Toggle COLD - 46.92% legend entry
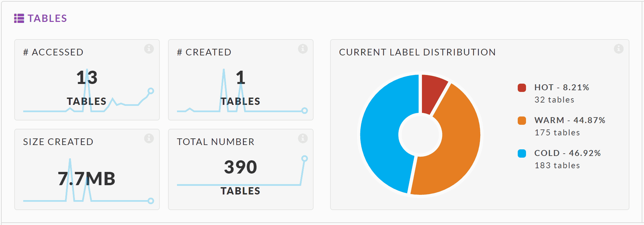Image resolution: width=644 pixels, height=225 pixels. [567, 153]
